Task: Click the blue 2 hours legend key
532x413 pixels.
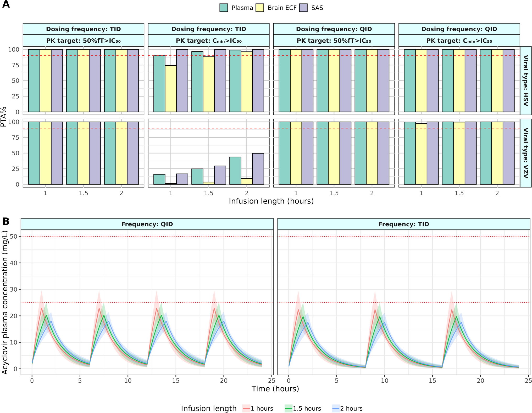Action: click(336, 408)
